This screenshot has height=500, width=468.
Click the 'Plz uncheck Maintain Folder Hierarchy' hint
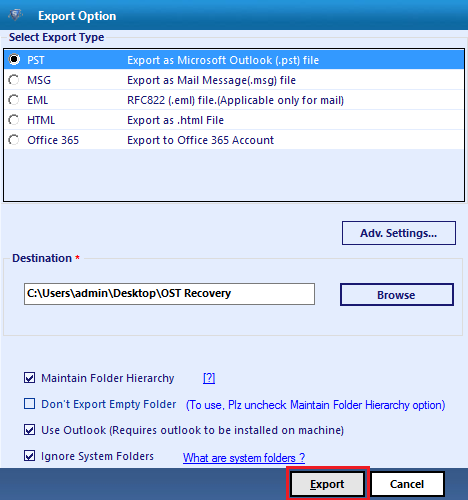(315, 405)
